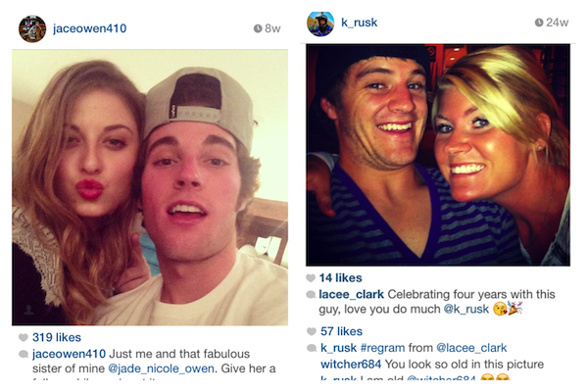The image size is (588, 392).
Task: Click the heart icon beside 319 likes
Action: tap(24, 338)
